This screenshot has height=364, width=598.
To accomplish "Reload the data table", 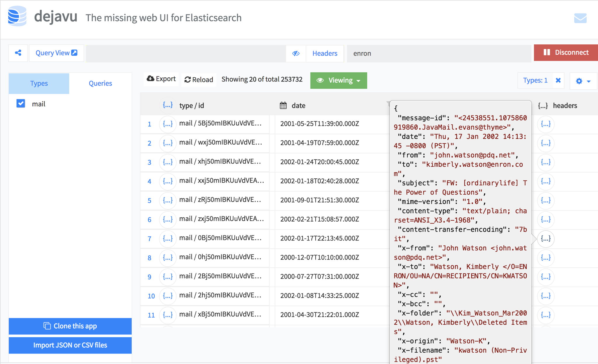I will pyautogui.click(x=199, y=80).
